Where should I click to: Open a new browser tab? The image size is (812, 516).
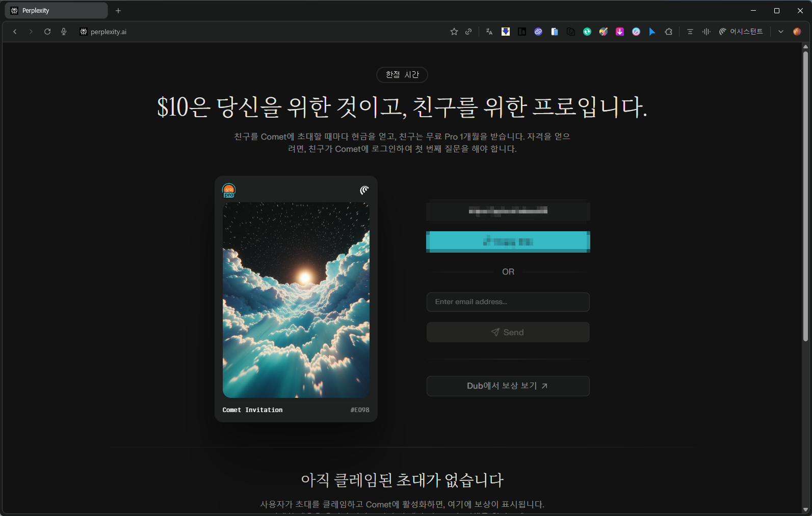click(x=118, y=11)
